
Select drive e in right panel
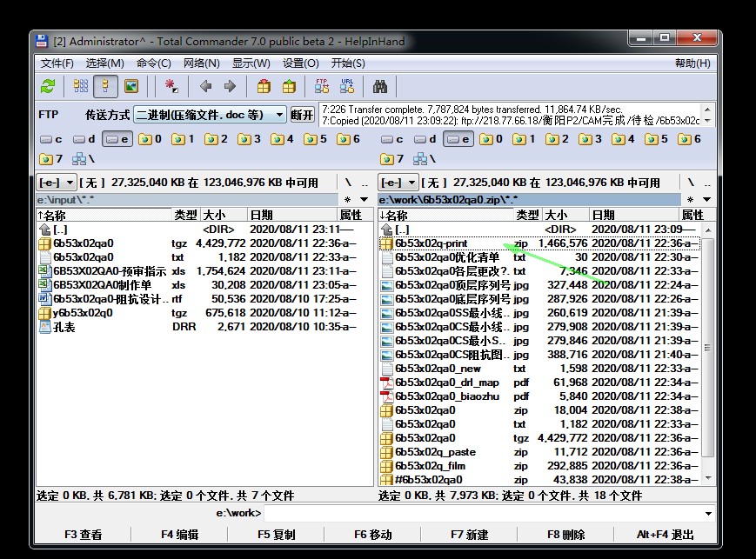(x=458, y=139)
